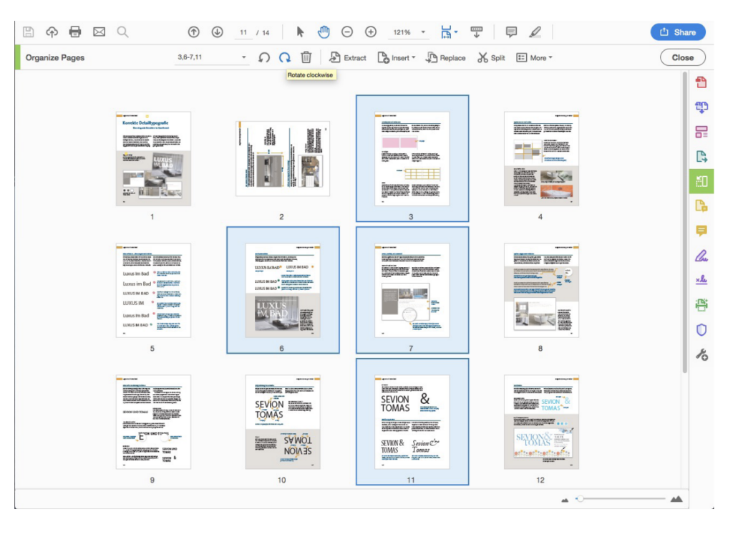Open the Fill & Sign sidebar tool

click(702, 256)
